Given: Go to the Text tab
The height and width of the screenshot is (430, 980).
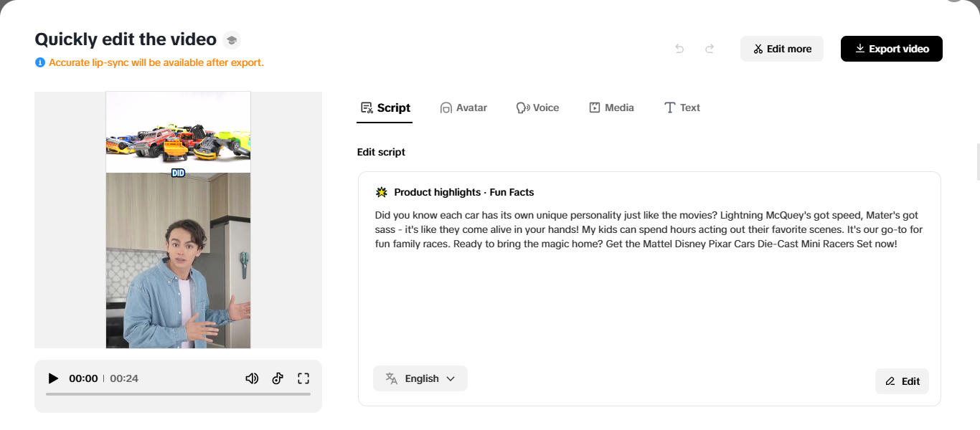Looking at the screenshot, I should [682, 107].
